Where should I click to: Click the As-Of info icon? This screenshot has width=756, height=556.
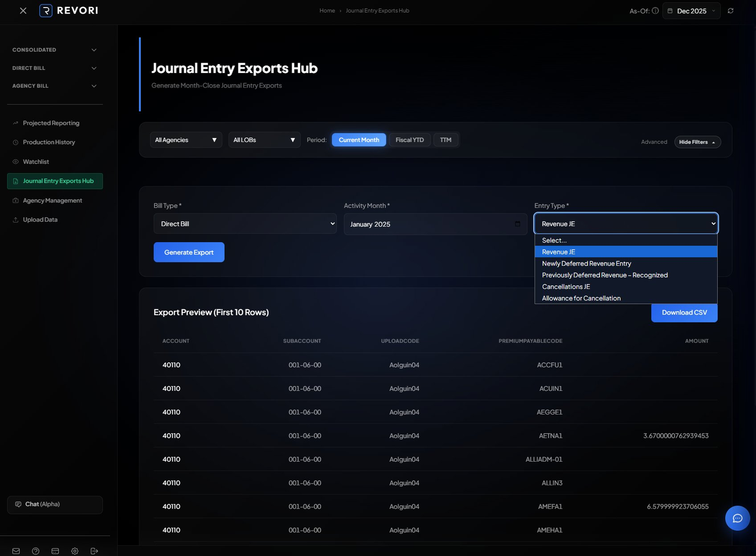coord(655,11)
